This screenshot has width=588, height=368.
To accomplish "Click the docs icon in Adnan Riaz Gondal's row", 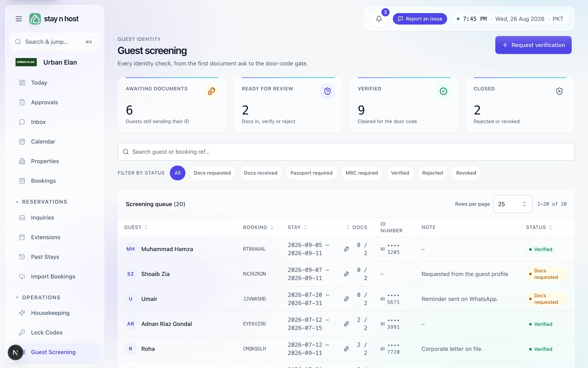I will [346, 324].
